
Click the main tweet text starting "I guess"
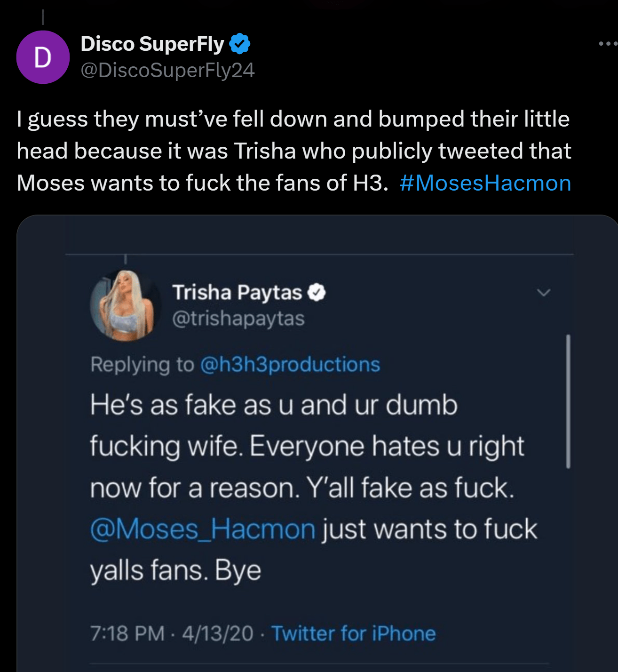293,151
